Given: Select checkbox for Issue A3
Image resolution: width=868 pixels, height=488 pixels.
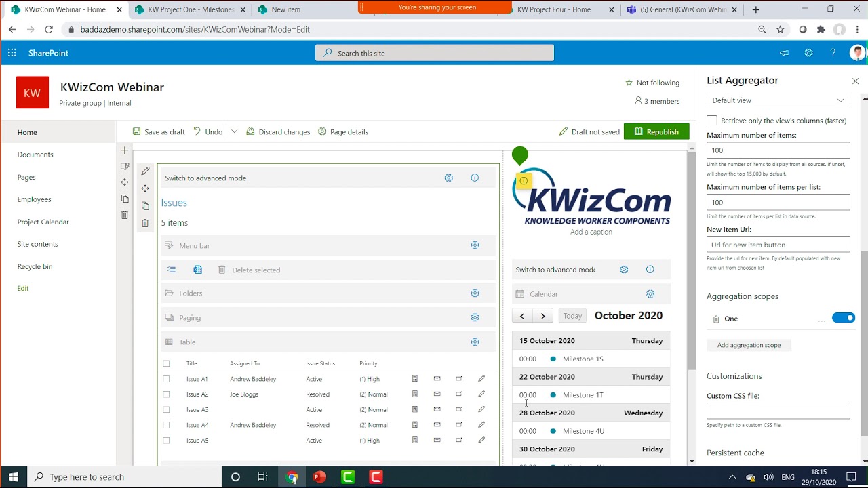Looking at the screenshot, I should click(x=166, y=409).
